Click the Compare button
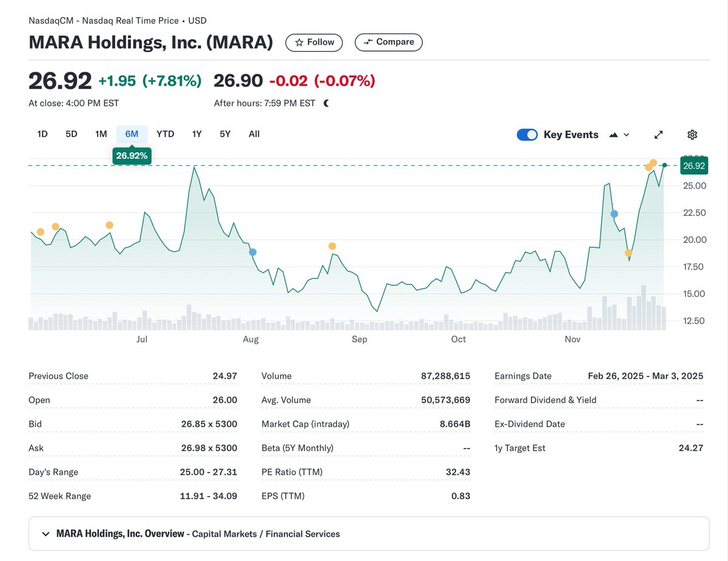 tap(388, 42)
